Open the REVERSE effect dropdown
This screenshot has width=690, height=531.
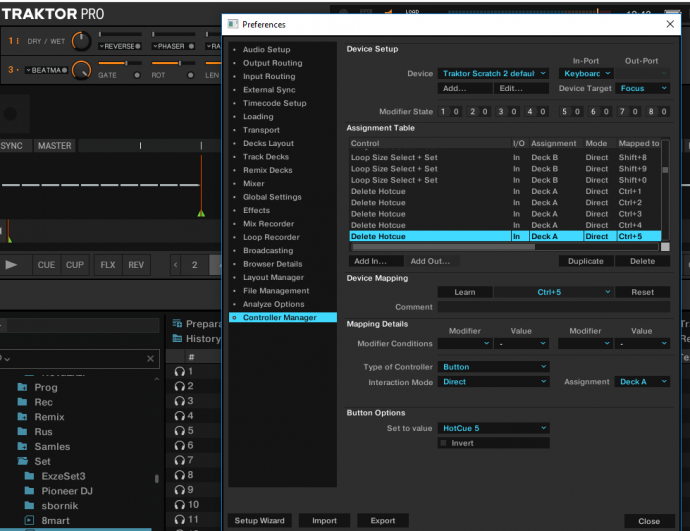coord(120,46)
